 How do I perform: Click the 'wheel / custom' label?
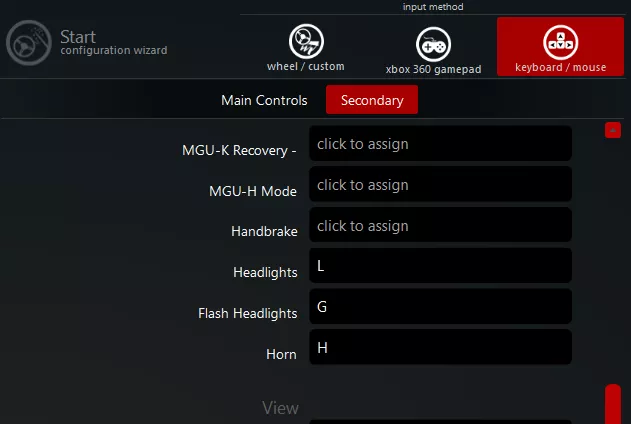306,66
